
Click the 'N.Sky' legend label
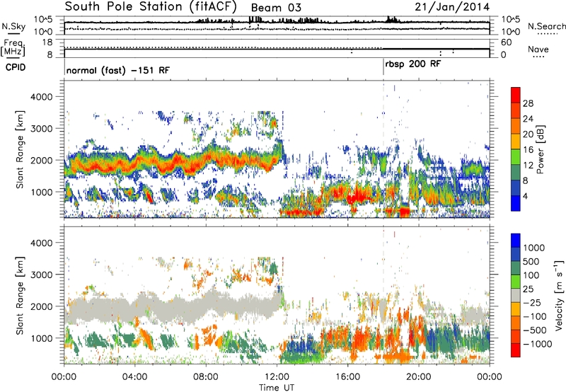[13, 26]
